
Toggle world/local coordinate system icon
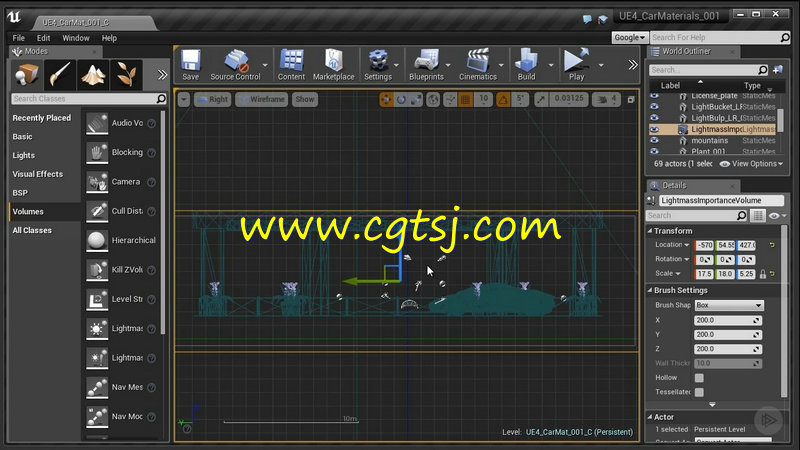[x=433, y=99]
